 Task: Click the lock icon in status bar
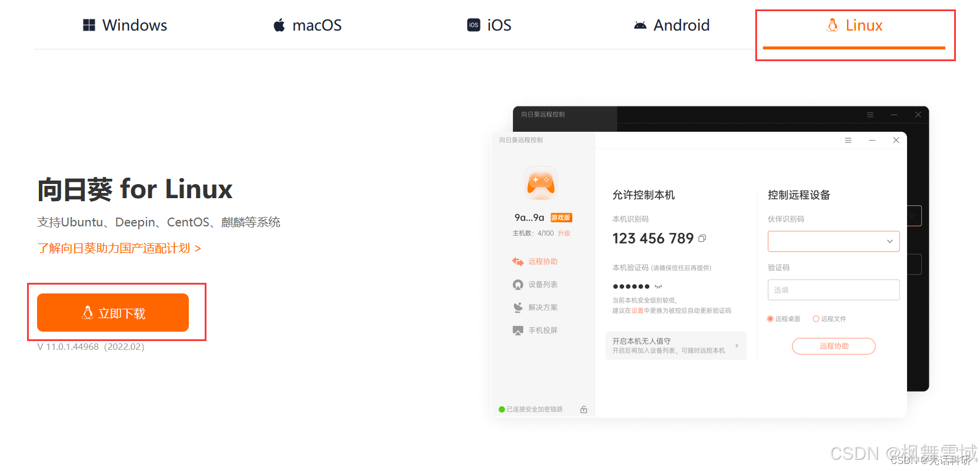584,409
